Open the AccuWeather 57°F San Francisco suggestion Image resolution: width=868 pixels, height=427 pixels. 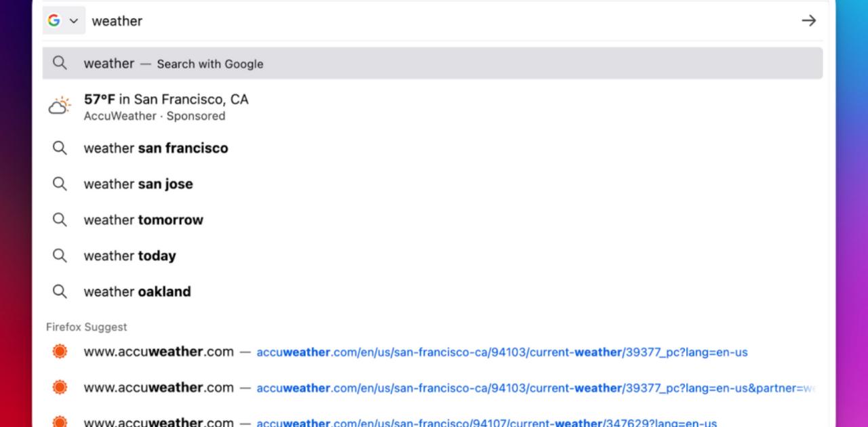point(433,106)
